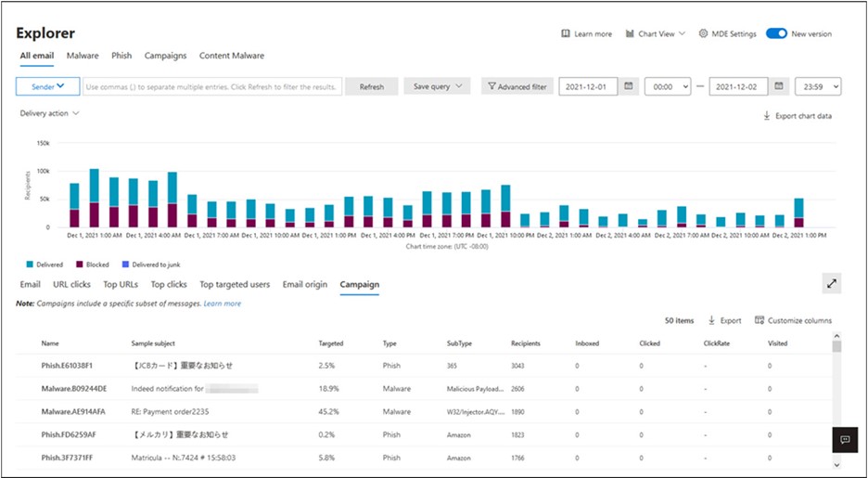Turn off the New version toggle
The height and width of the screenshot is (478, 868).
click(776, 34)
